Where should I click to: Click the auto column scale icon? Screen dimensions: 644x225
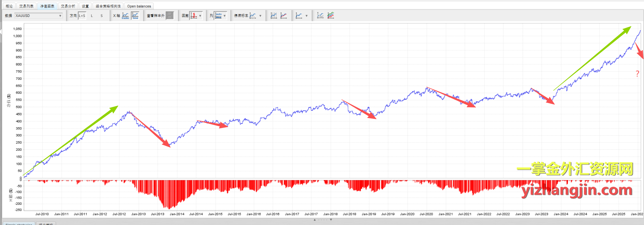(218, 16)
